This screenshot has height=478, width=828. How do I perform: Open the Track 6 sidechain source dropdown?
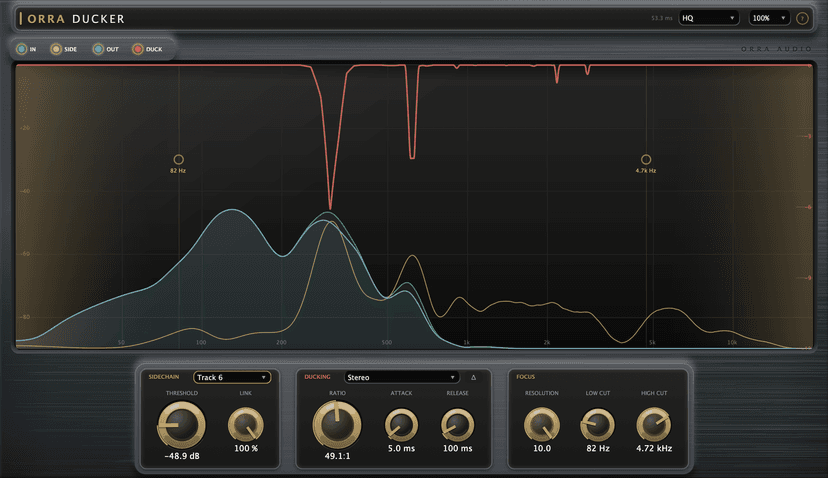click(232, 377)
